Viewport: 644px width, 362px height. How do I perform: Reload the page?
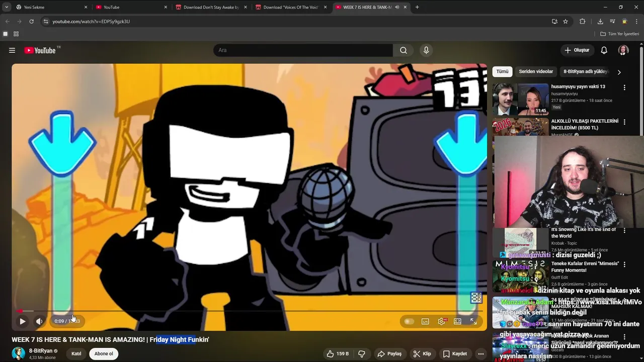(31, 22)
